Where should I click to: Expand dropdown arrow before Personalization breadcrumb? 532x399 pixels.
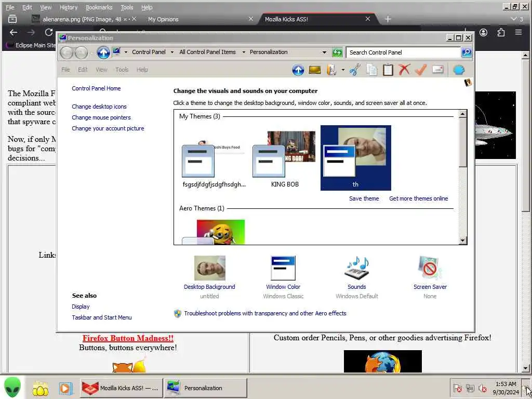coord(244,52)
